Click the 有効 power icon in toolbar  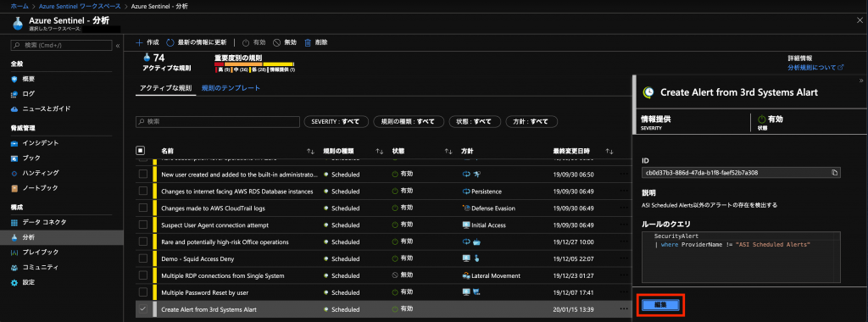(247, 42)
